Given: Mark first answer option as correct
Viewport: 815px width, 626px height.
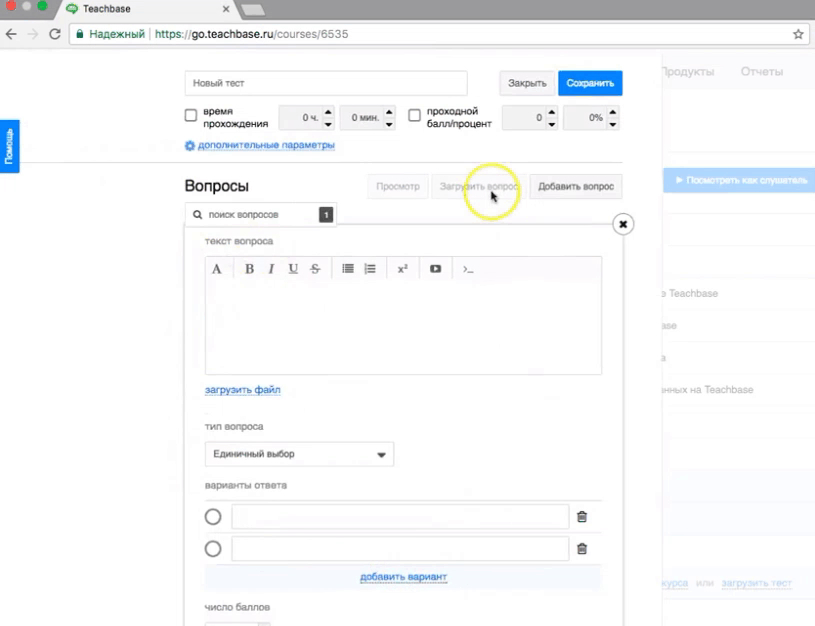Looking at the screenshot, I should pyautogui.click(x=213, y=517).
